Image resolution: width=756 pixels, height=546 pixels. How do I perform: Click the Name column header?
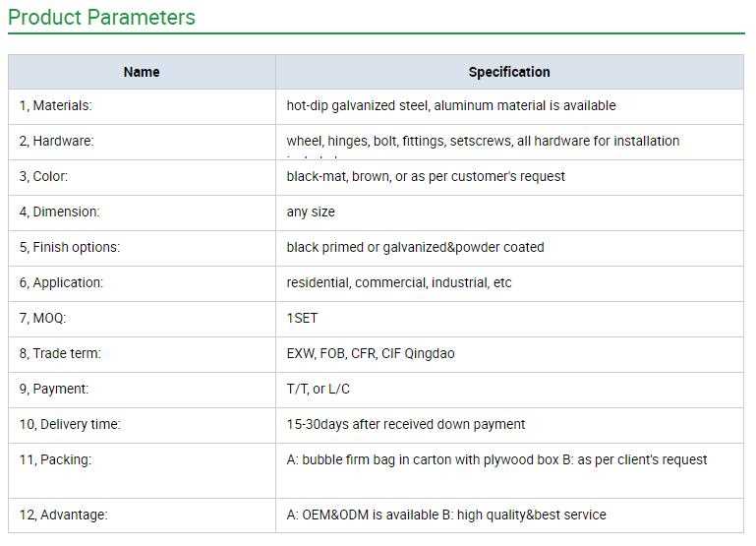pos(142,72)
